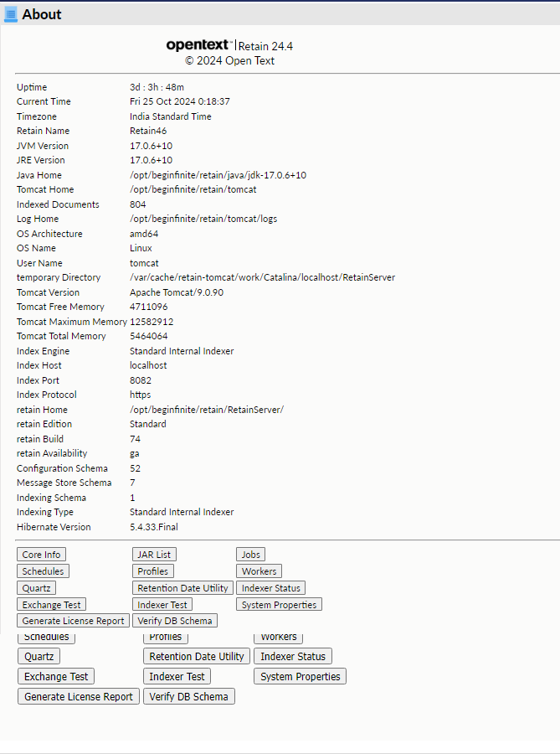The width and height of the screenshot is (560, 754).
Task: Click the Tomcat Total Memory value '5464064'
Action: click(148, 336)
